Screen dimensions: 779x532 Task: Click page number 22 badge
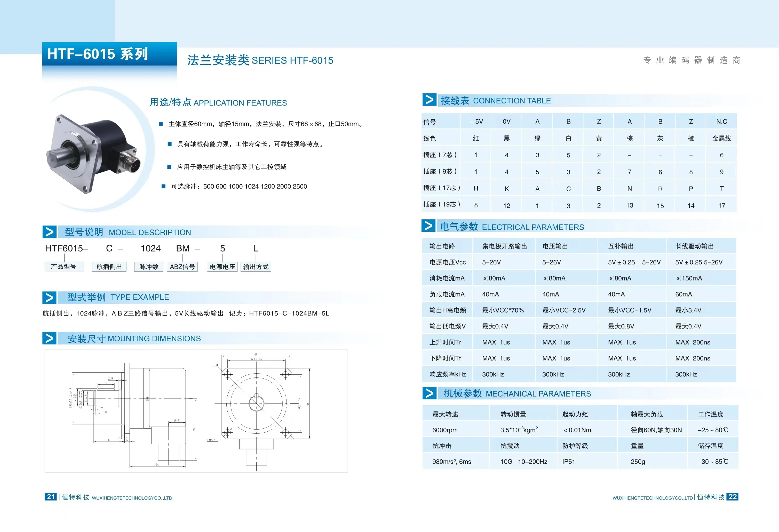[x=732, y=497]
